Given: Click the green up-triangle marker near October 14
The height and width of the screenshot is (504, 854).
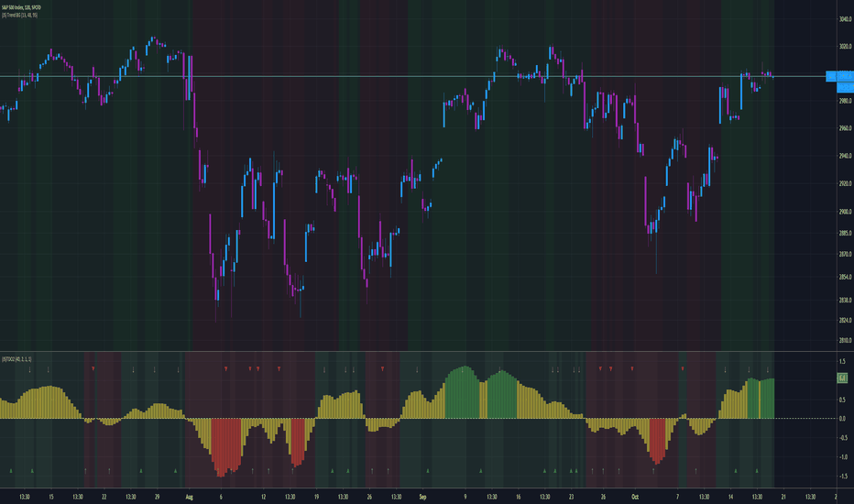Looking at the screenshot, I should [x=735, y=471].
